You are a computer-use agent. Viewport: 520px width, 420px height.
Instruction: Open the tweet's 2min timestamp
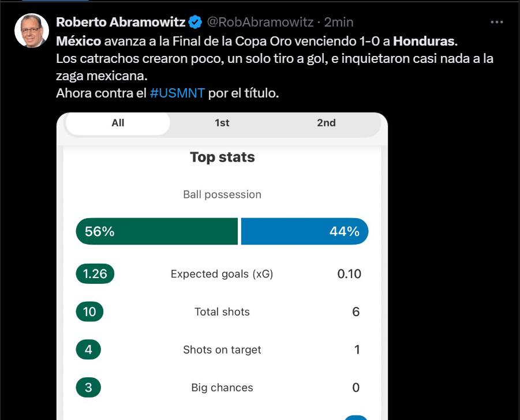pos(339,22)
